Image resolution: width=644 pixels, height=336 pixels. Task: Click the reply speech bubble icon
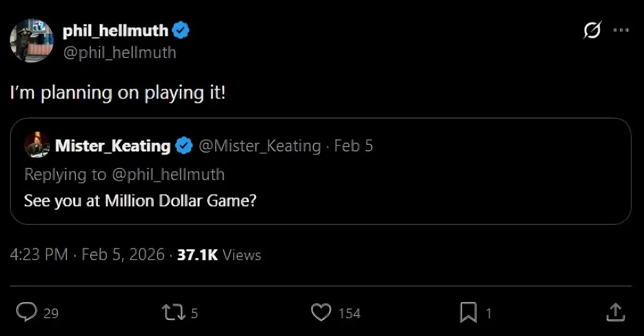click(26, 312)
